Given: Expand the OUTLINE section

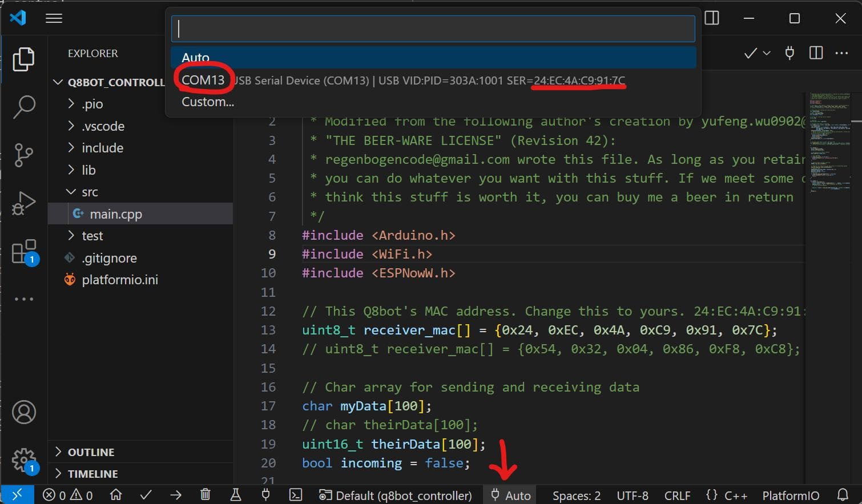Looking at the screenshot, I should (141, 452).
